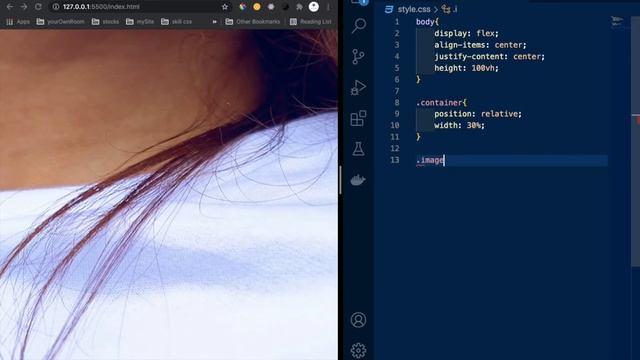Click 'width: 30%;' line
The image size is (640, 360).
point(459,125)
